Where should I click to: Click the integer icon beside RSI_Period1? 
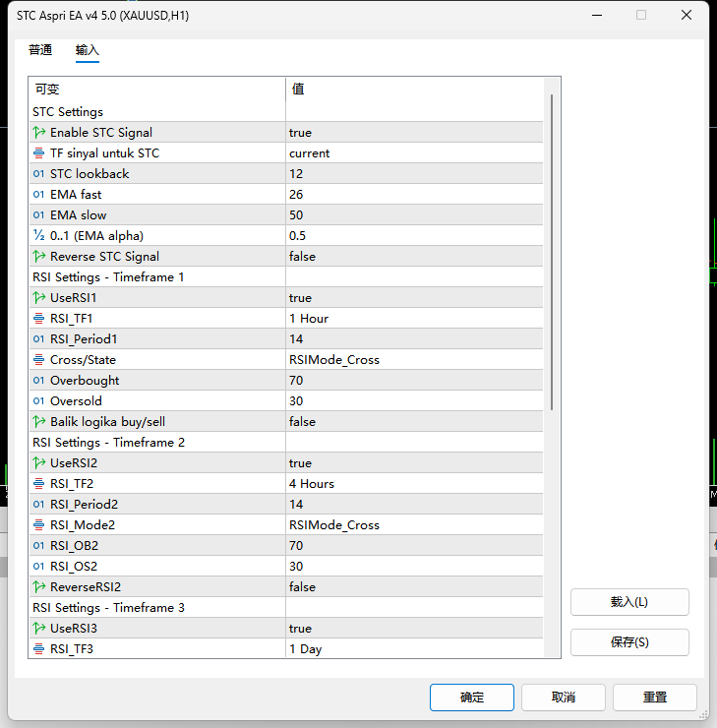coord(39,339)
